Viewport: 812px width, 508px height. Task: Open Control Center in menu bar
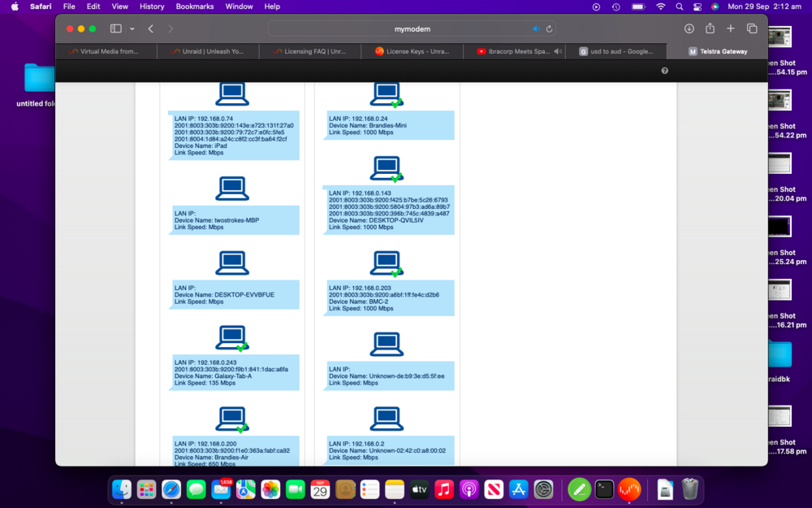coord(697,7)
